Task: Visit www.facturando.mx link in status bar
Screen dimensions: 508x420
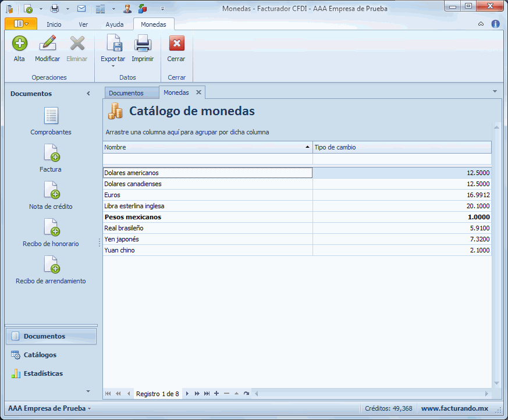Action: 454,408
